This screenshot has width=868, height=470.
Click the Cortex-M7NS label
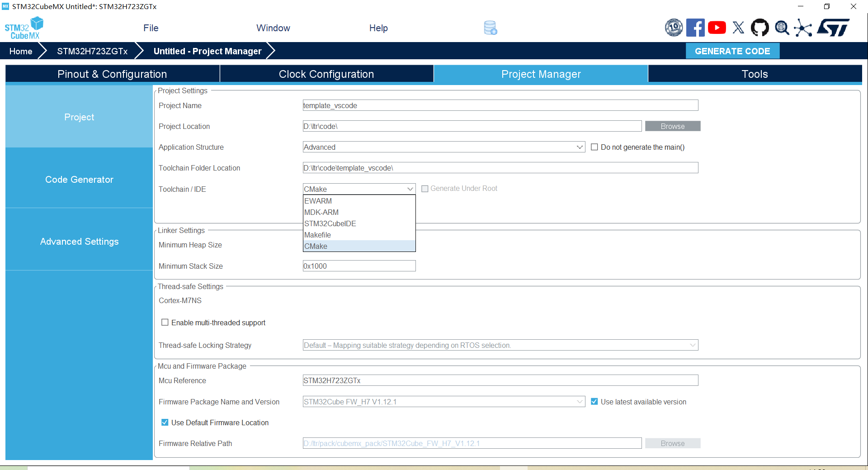click(180, 300)
